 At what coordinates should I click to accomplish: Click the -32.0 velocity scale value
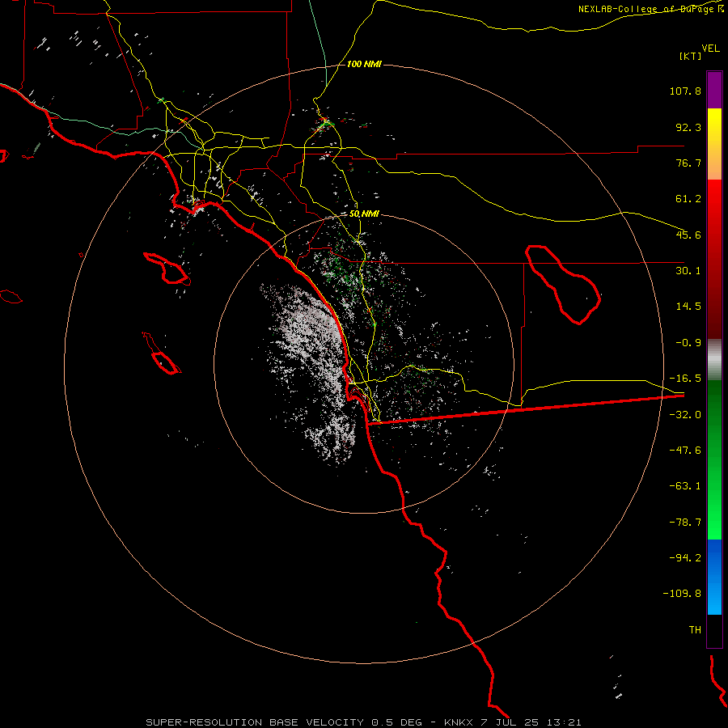point(685,415)
